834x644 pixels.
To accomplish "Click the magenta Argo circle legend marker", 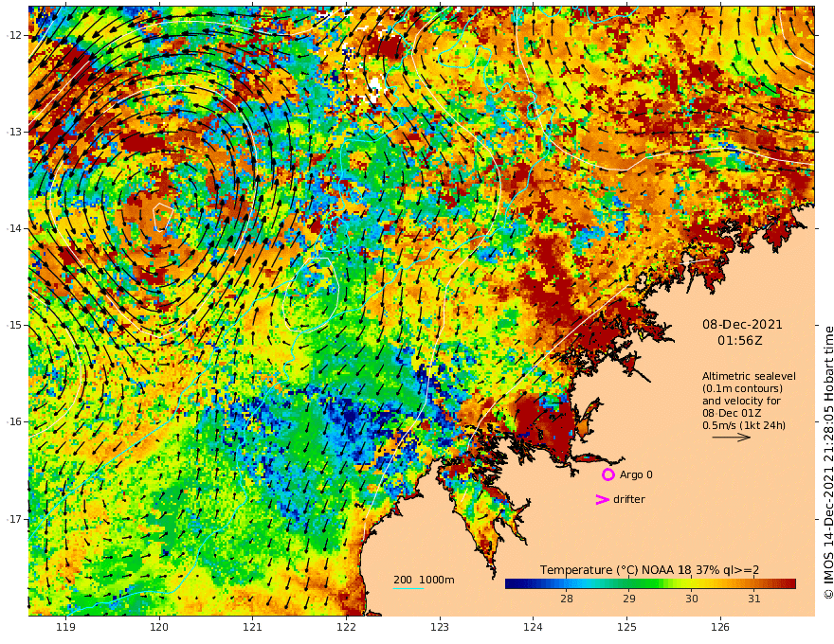I will click(x=607, y=474).
